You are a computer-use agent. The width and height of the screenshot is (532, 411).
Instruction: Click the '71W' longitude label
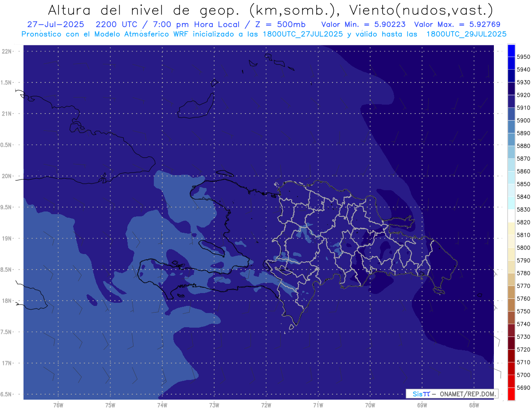tap(318, 405)
